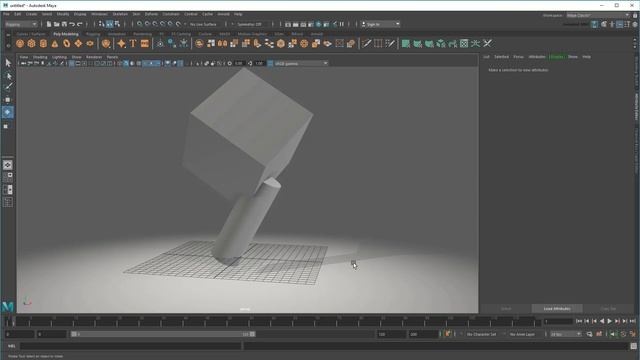Image resolution: width=640 pixels, height=360 pixels.
Task: Open the Attribute Editor Focus menu
Action: pos(518,57)
